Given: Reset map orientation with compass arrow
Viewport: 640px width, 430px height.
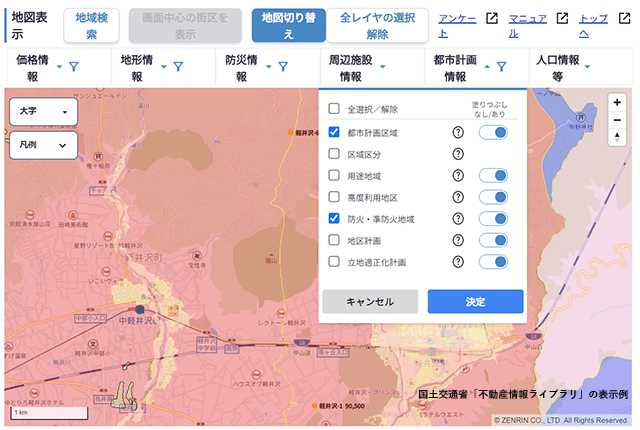Looking at the screenshot, I should coord(617,136).
